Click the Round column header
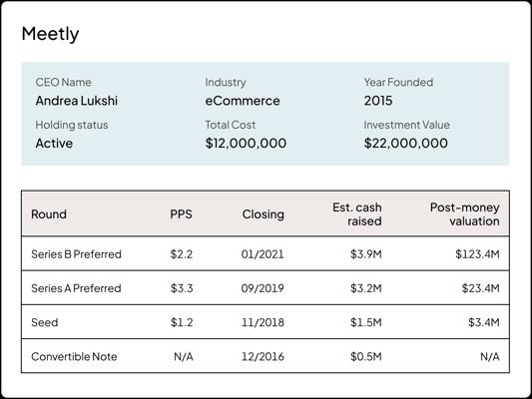Viewport: 532px width, 399px height. (x=49, y=213)
